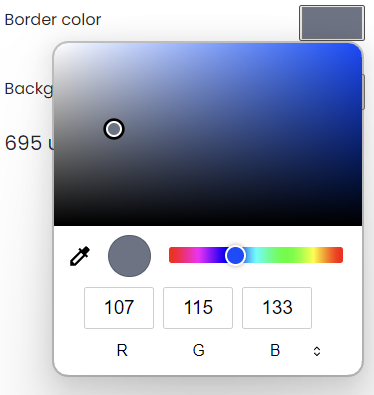Set hue to magenta on hue slider
This screenshot has width=374, height=395.
(x=199, y=255)
